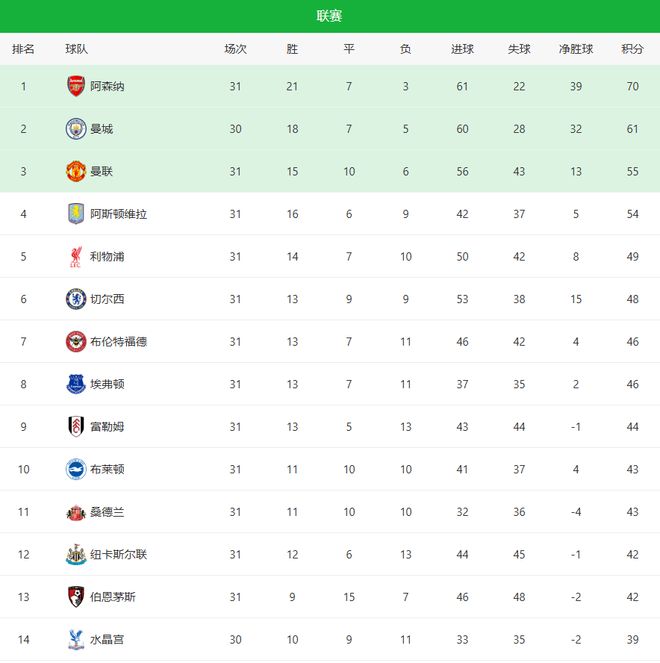Click the Brighton club badge
660x663 pixels.
tap(76, 469)
